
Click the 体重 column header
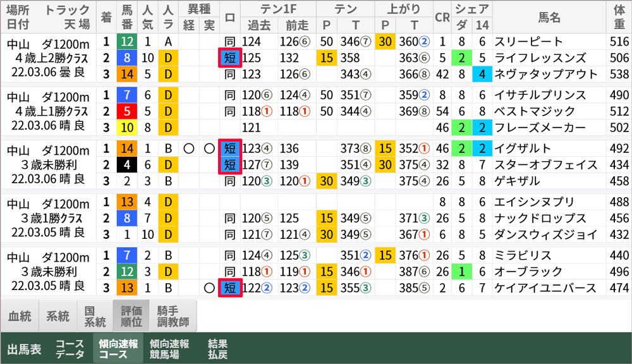(619, 17)
